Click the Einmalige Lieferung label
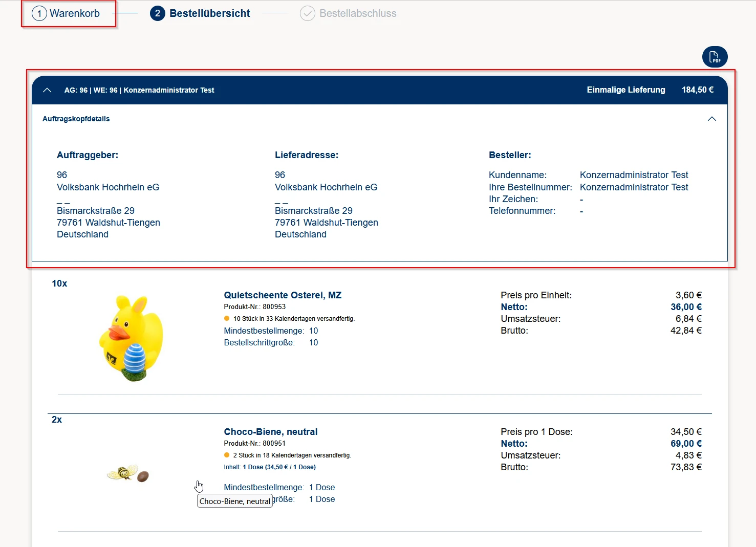 click(x=625, y=90)
